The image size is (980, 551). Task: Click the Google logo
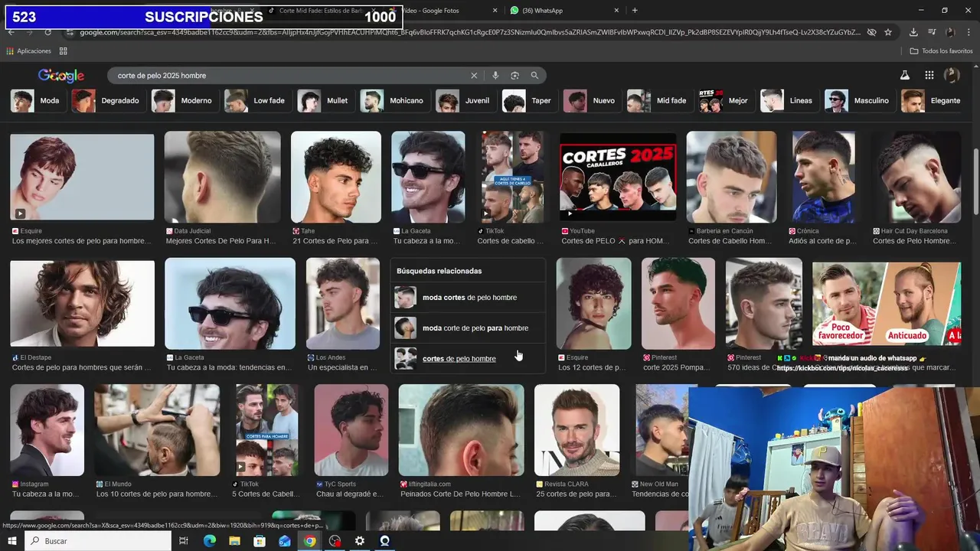pos(61,76)
